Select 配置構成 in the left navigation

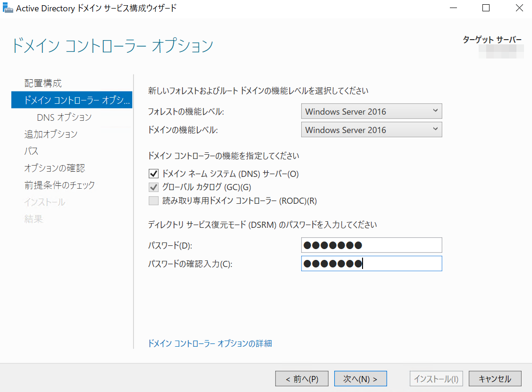coord(43,83)
